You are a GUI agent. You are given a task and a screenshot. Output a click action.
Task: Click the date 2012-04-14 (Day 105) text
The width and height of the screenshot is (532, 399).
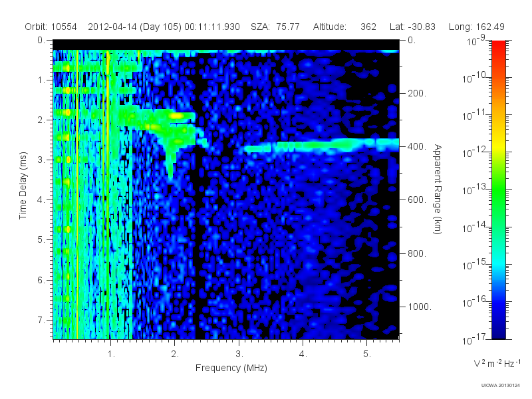coord(135,27)
